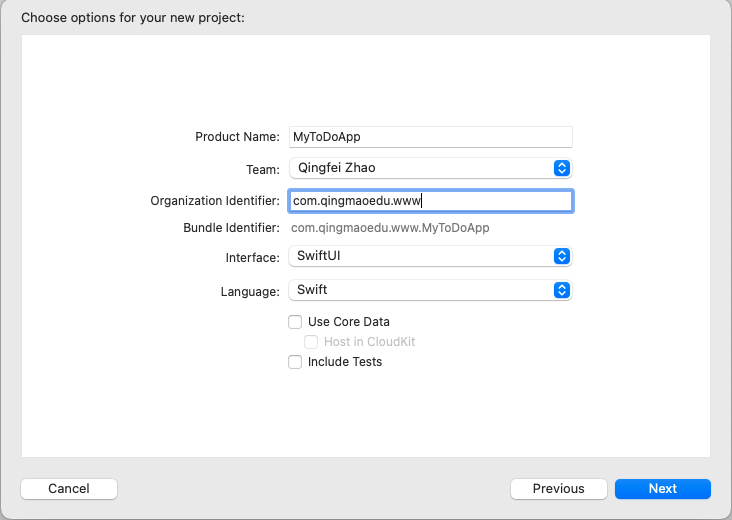
Task: Click the "Include Tests" label text
Action: coord(345,362)
